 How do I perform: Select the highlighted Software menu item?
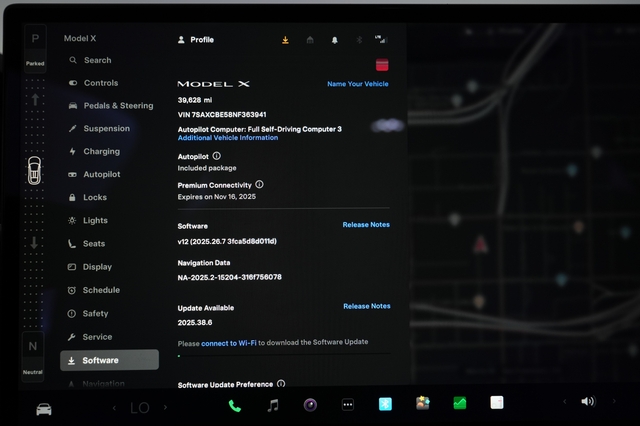(x=109, y=360)
